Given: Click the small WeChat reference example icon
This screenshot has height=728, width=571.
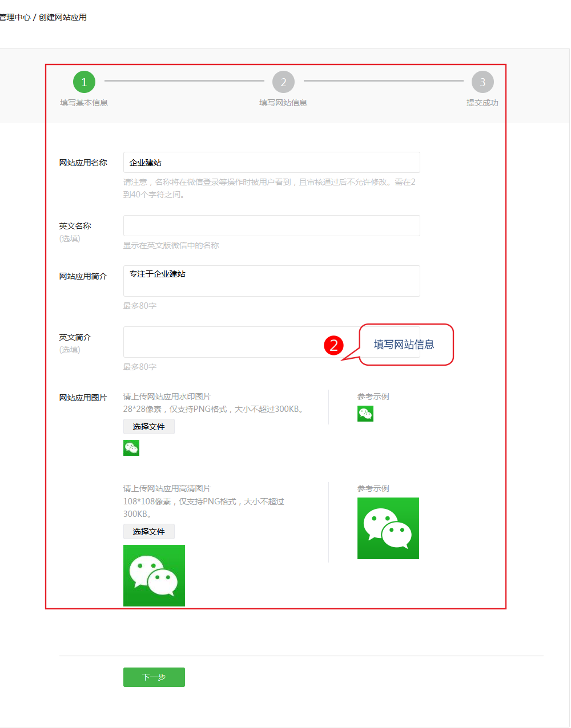Looking at the screenshot, I should 365,414.
